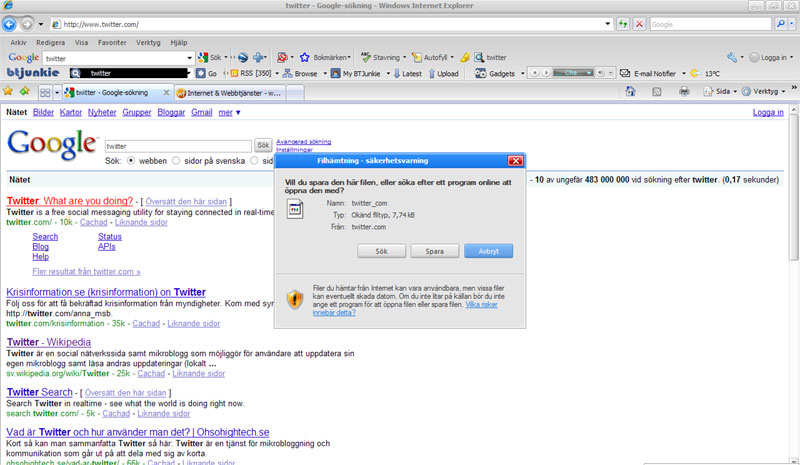The width and height of the screenshot is (800, 465).
Task: Click btjunkie Browse toolbar icon
Action: coord(288,74)
